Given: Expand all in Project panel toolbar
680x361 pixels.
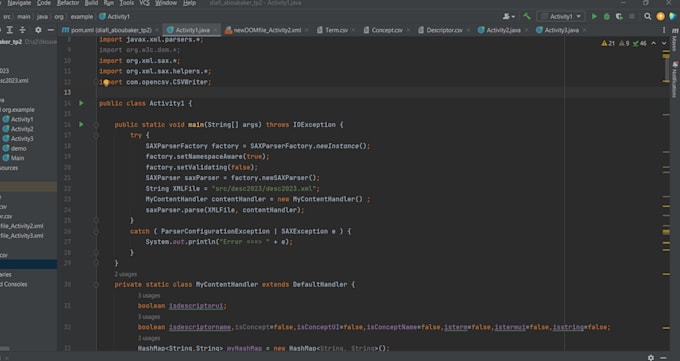Looking at the screenshot, I should pyautogui.click(x=10, y=30).
